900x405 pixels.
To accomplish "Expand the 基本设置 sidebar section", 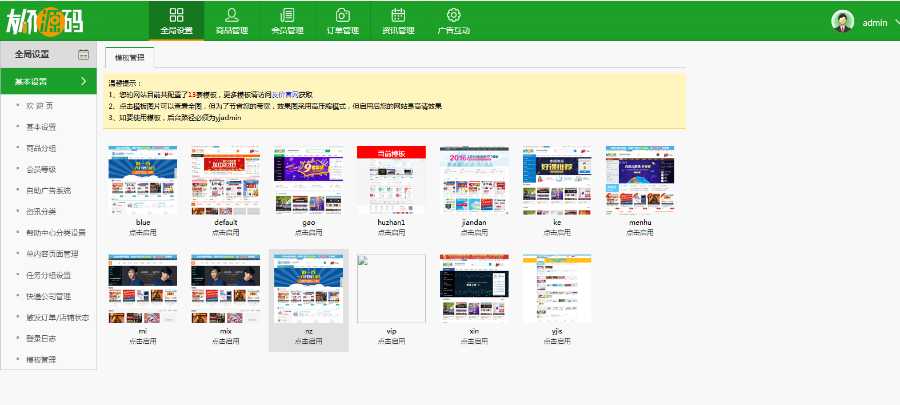I will [50, 81].
